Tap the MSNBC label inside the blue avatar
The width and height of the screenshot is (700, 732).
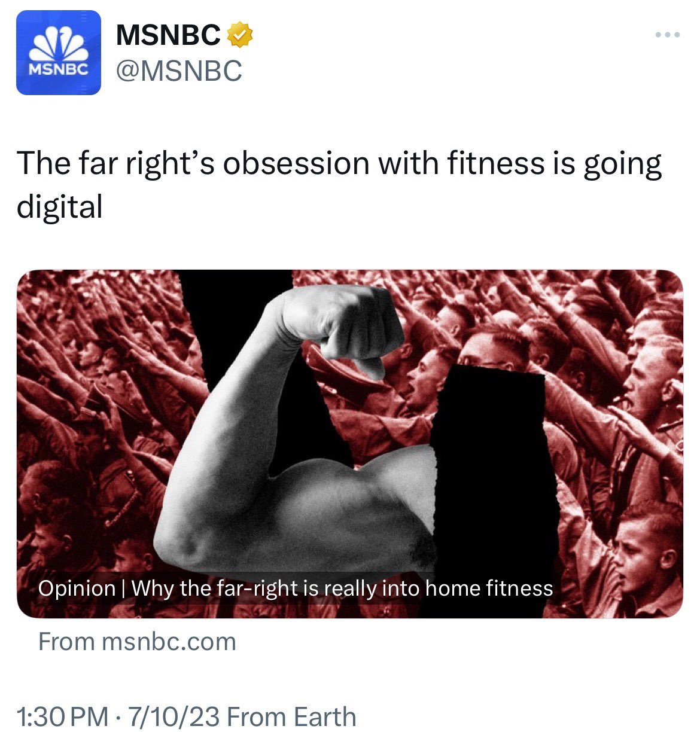[x=59, y=69]
